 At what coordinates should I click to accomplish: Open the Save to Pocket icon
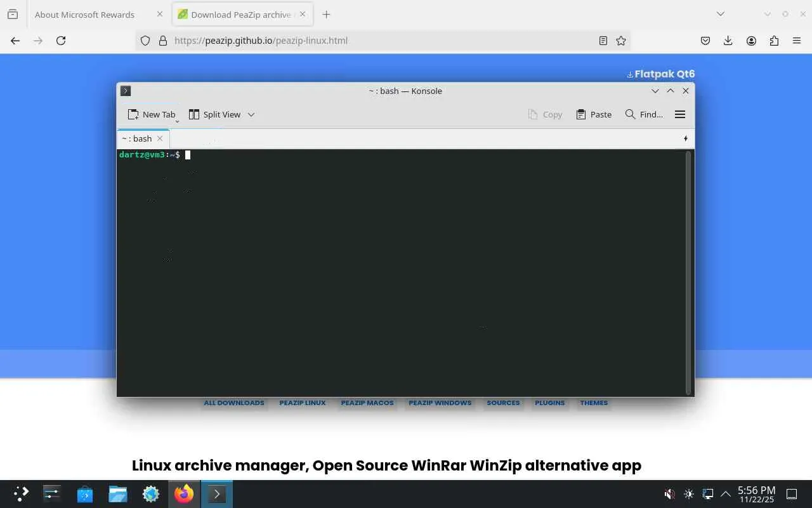705,41
